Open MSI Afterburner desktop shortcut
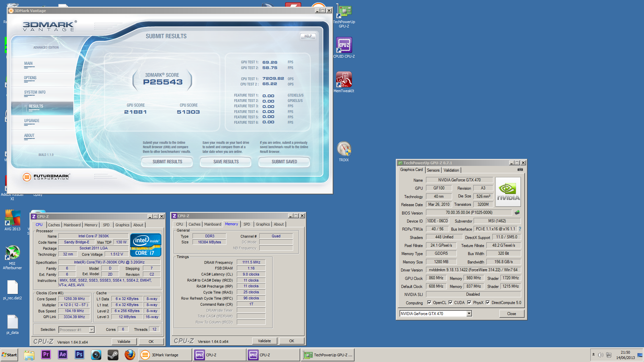This screenshot has height=362, width=644. coord(12,257)
